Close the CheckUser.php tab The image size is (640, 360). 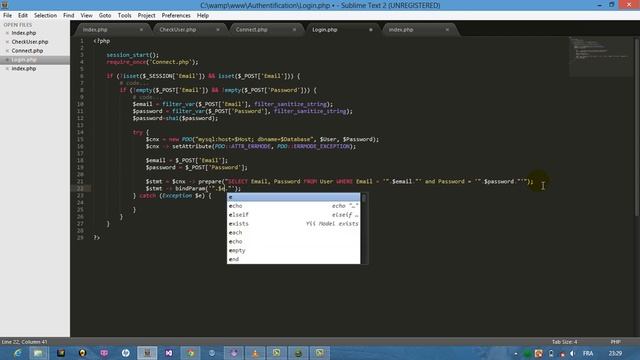(218, 30)
